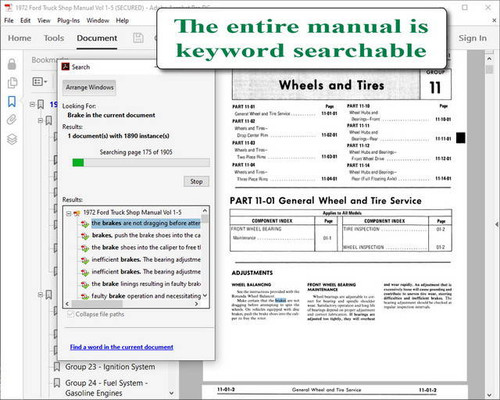Viewport: 500px width, 400px height.
Task: Open the Attachments paperclip icon
Action: (12, 119)
